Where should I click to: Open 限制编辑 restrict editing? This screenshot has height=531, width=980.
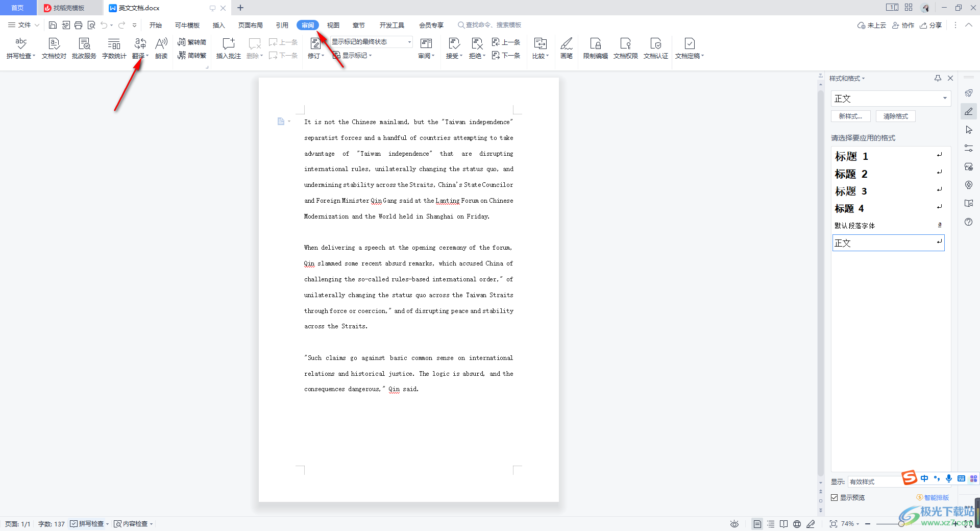tap(596, 49)
